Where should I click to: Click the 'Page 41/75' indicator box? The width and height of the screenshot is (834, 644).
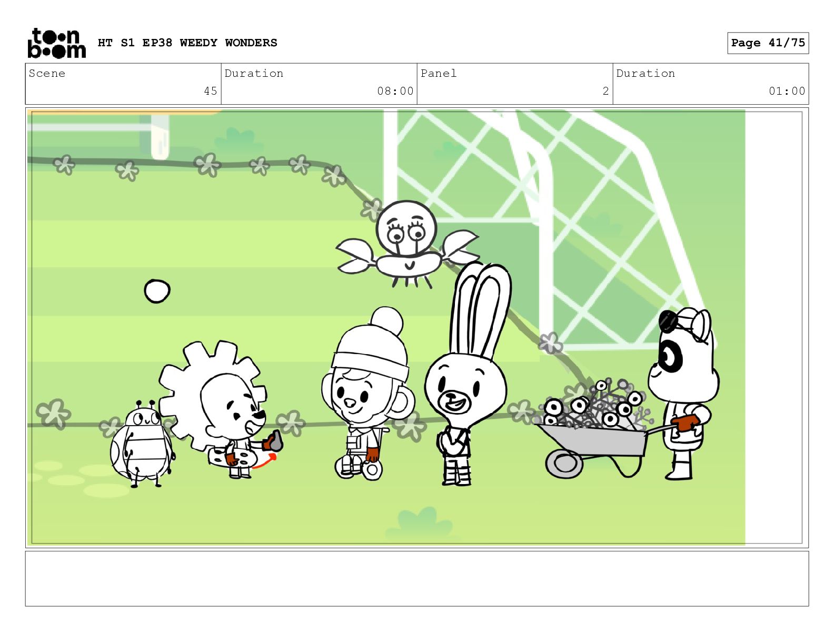(768, 43)
